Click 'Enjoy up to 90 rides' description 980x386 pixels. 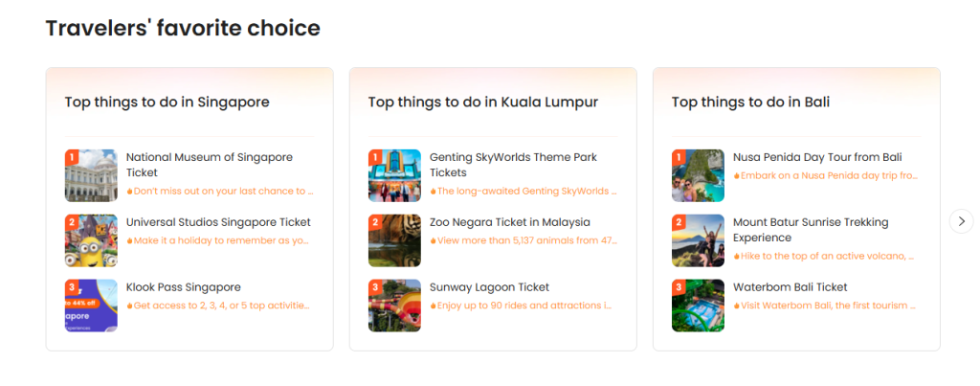(x=521, y=306)
